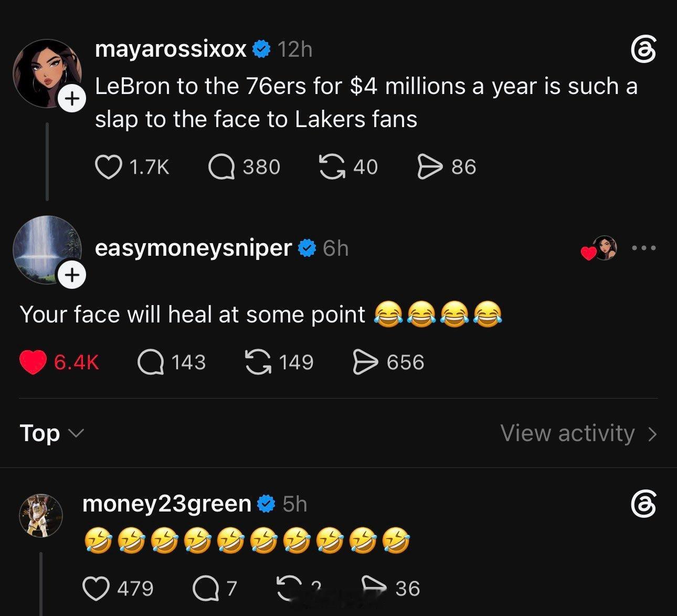Unlike easymoneysniper's reply with red heart

click(x=33, y=362)
